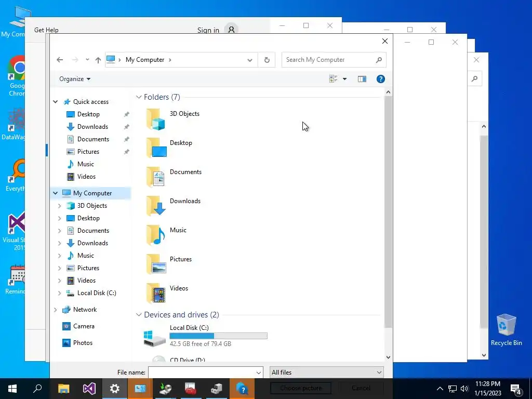Toggle the preview pane
This screenshot has height=399, width=532.
click(x=362, y=79)
